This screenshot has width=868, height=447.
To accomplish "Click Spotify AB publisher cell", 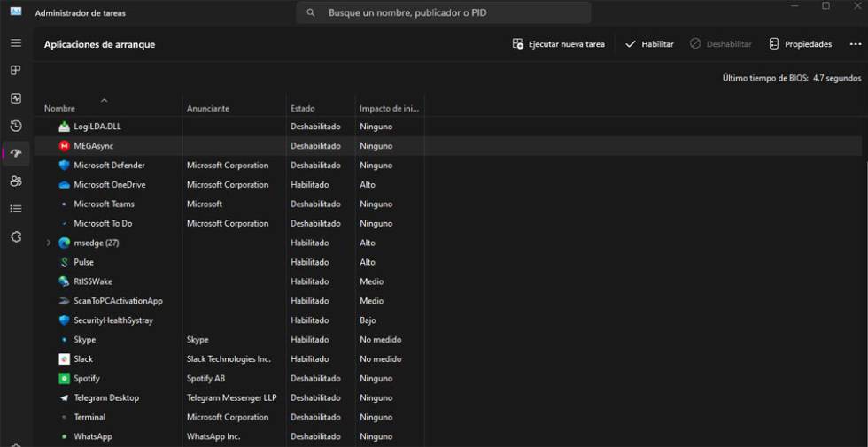I will (205, 379).
